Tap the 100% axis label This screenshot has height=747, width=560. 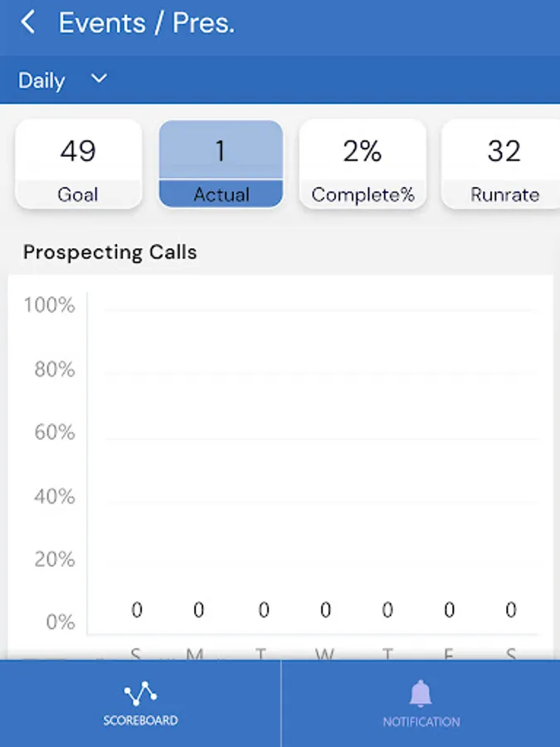(49, 305)
